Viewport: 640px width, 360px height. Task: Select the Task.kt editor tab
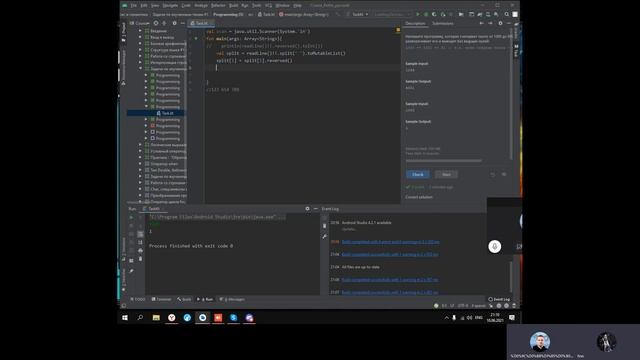coord(200,23)
